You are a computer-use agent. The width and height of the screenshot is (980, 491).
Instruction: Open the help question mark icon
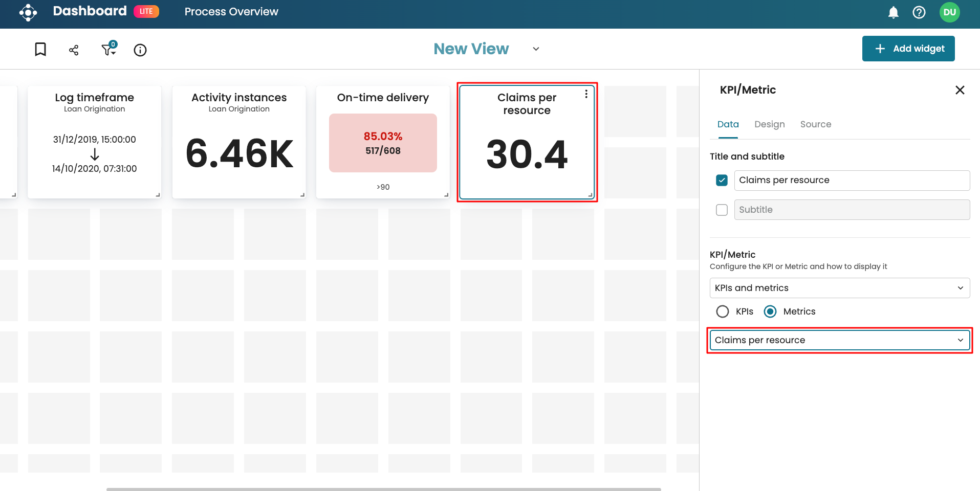[919, 12]
